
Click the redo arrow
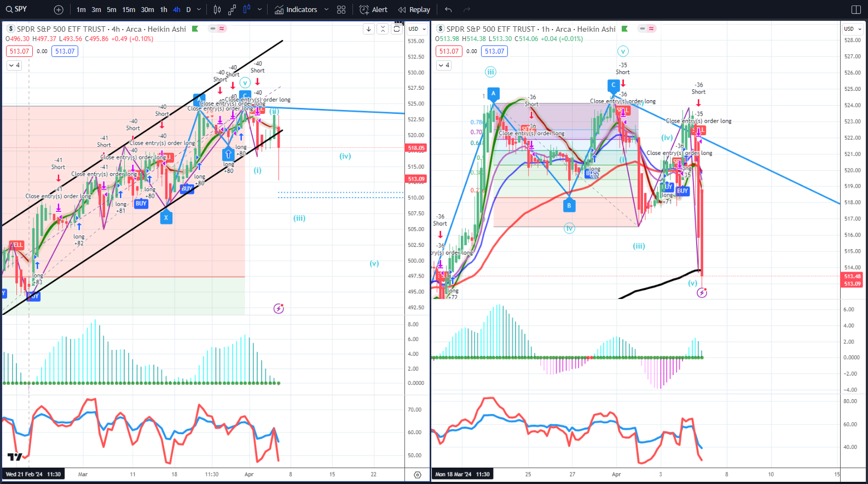pyautogui.click(x=467, y=10)
